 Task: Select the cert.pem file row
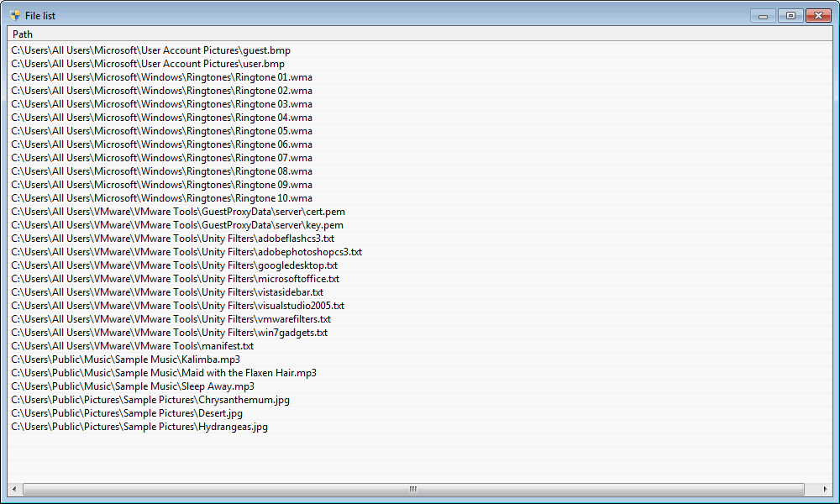pos(420,212)
